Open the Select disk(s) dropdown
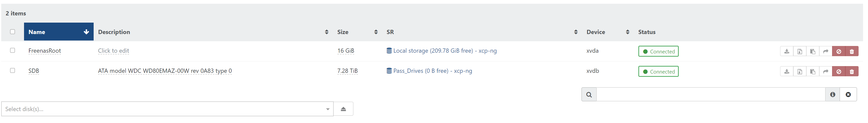Screen dimensions: 868x123 (x=167, y=109)
